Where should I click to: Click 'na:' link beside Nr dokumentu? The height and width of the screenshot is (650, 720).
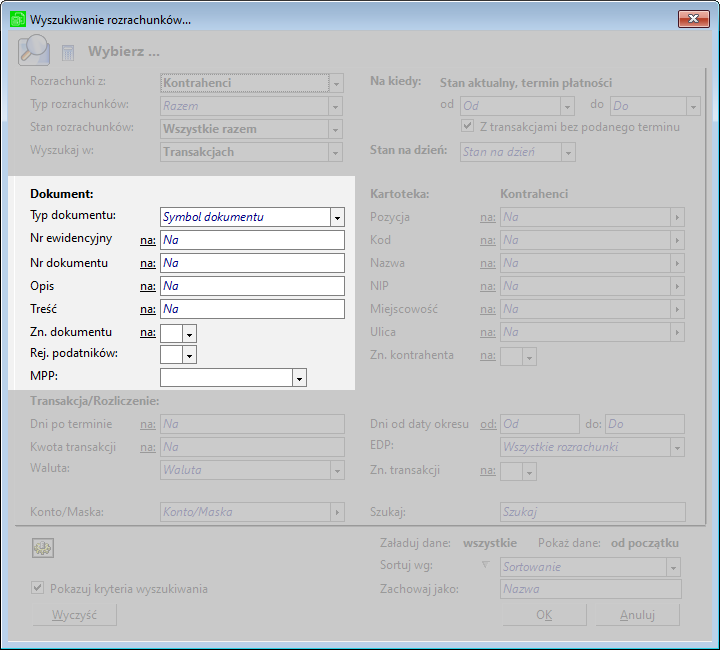coord(148,263)
